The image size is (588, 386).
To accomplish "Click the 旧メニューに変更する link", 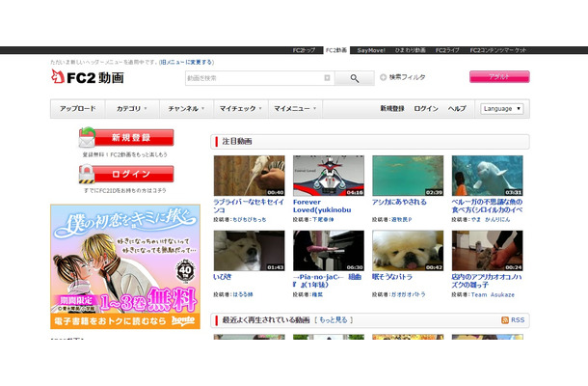I will click(x=186, y=62).
